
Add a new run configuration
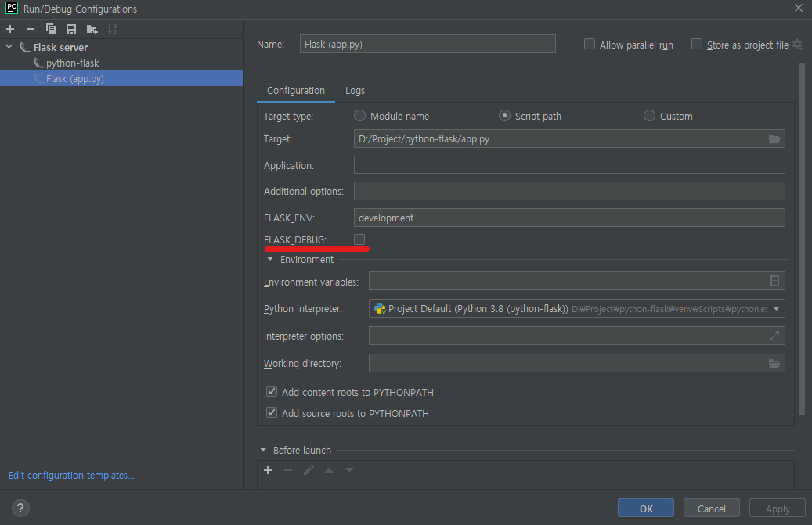click(10, 29)
